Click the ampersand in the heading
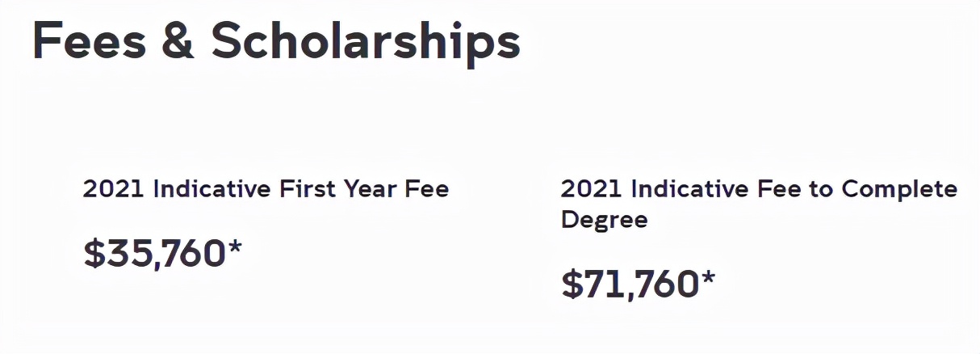This screenshot has height=354, width=980. (178, 42)
